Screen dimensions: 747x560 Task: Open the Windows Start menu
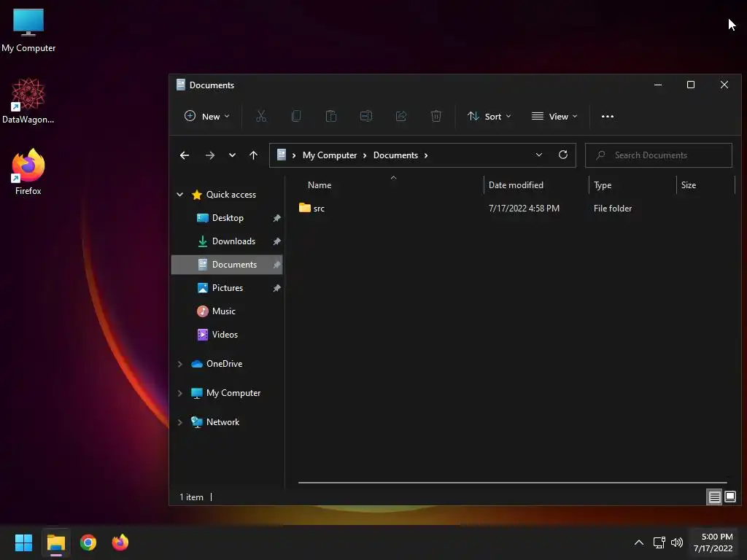23,542
